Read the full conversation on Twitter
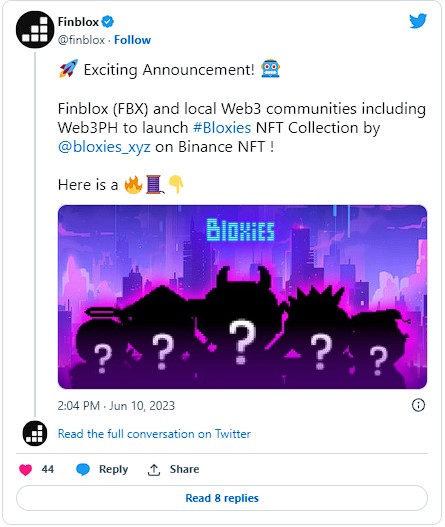Screen dimensions: 445x527 (154, 434)
